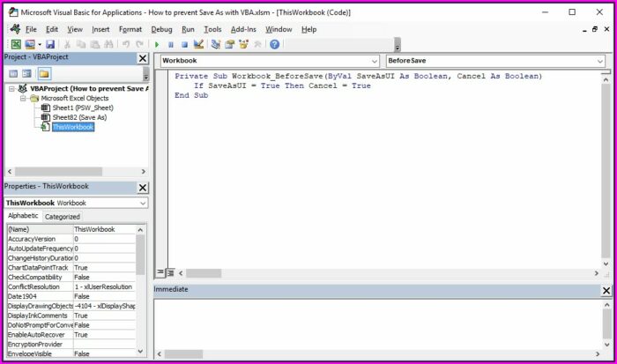Click the Full Module View button in the code window
The width and height of the screenshot is (617, 364).
tap(170, 272)
